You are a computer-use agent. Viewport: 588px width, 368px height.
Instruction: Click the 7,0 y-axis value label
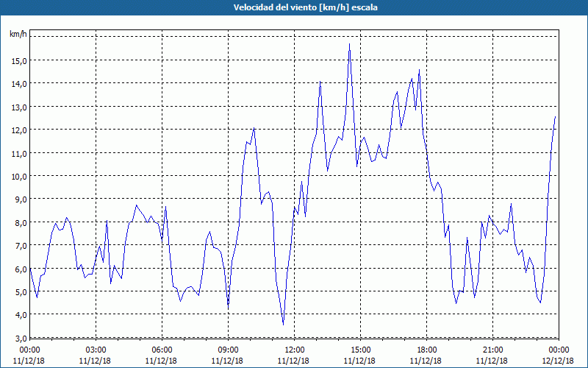click(x=20, y=245)
